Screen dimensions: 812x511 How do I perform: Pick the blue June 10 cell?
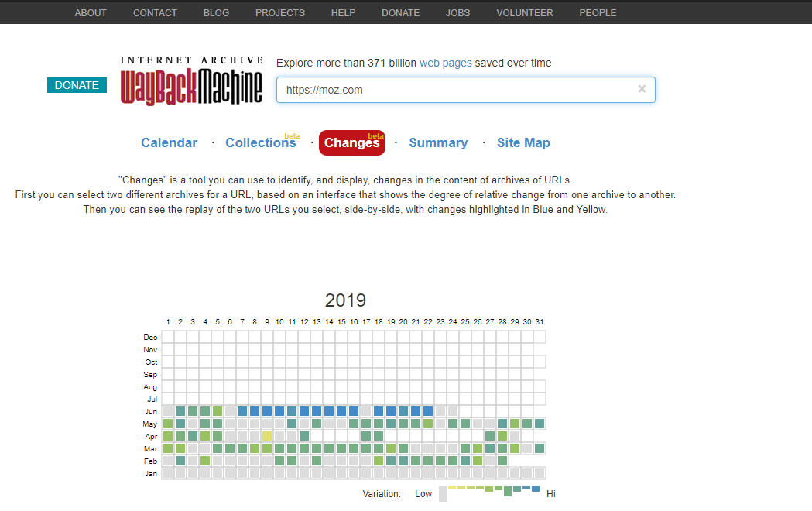279,411
